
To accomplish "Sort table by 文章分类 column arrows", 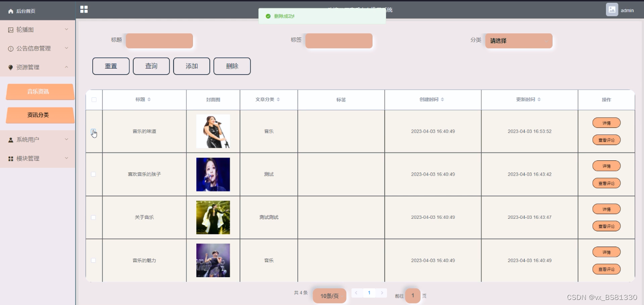I will (x=278, y=100).
